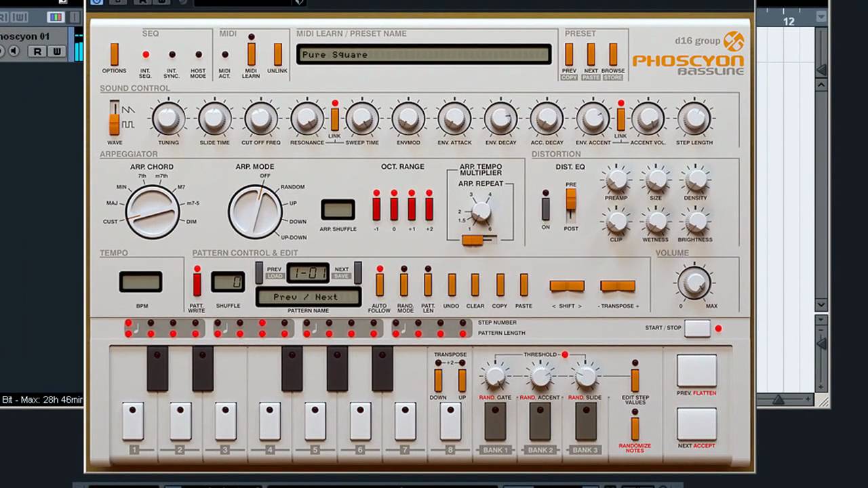
Task: Click the UNDO button
Action: pos(452,285)
